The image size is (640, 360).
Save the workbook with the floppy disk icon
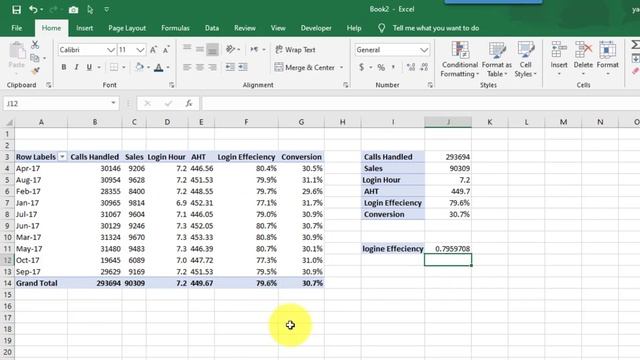pos(16,9)
